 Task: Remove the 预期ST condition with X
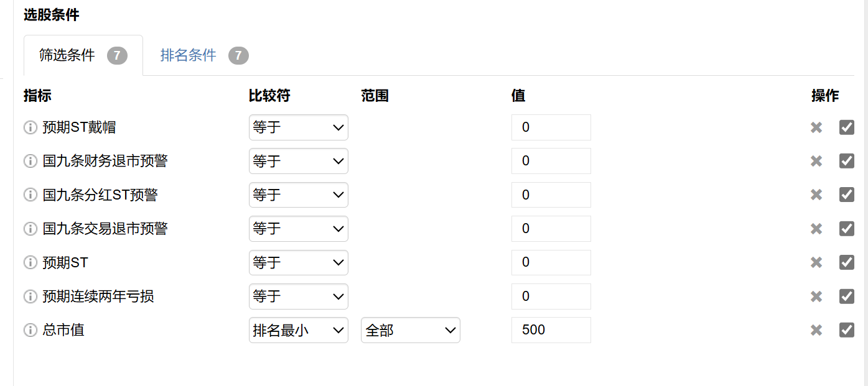tap(816, 262)
